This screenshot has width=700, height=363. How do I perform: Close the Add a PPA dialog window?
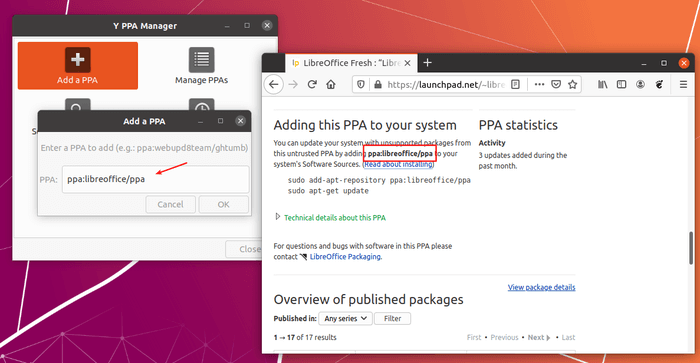pyautogui.click(x=240, y=121)
